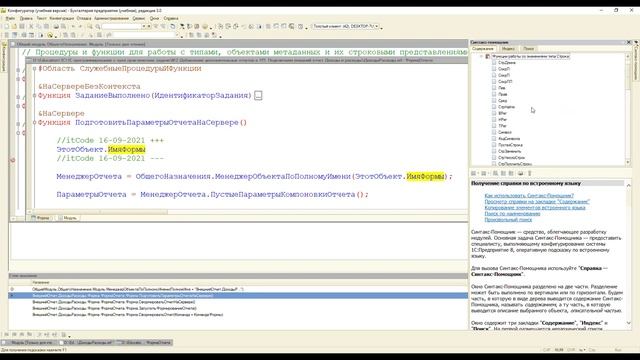Select НРег in the syntax tree
Image resolution: width=640 pixels, height=360 pixels.
click(x=502, y=120)
